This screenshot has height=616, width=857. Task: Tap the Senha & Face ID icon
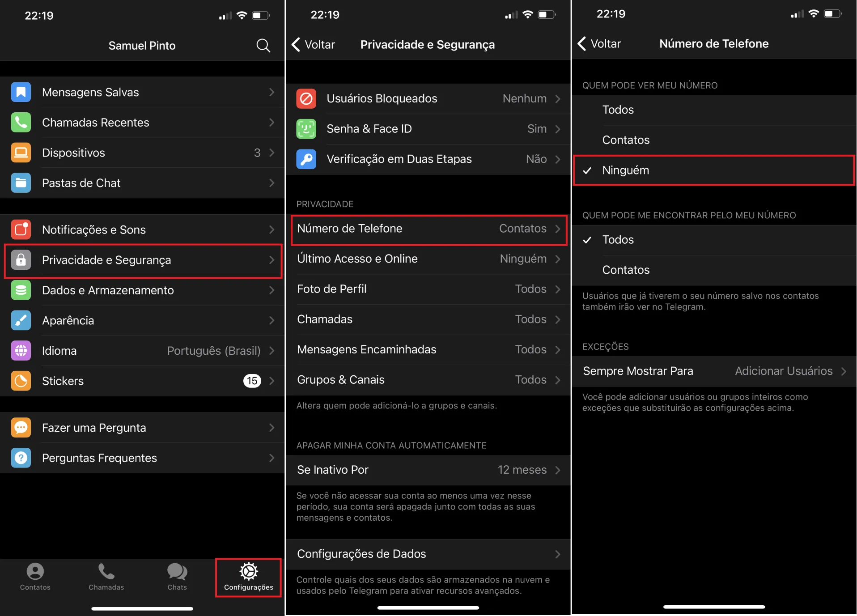(306, 129)
